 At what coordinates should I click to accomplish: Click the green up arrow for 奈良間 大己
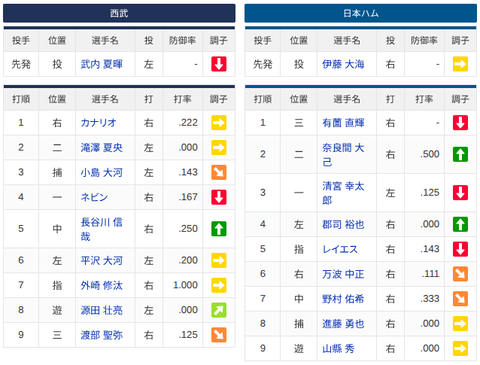pyautogui.click(x=460, y=154)
